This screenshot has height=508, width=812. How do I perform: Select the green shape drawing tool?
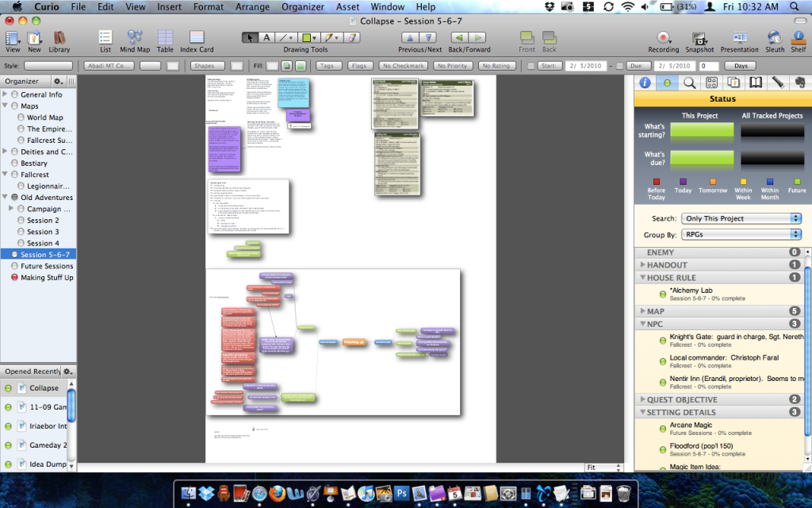click(x=308, y=38)
